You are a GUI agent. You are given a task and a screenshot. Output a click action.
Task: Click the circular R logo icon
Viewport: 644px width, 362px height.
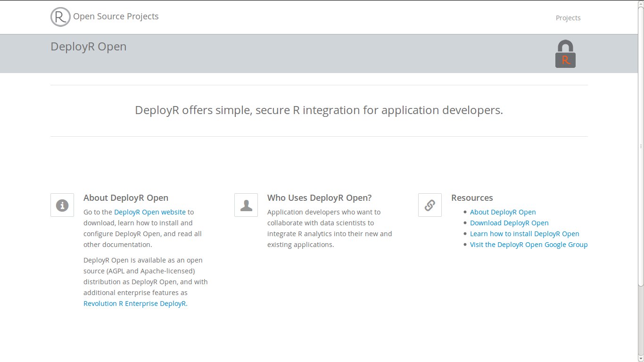[x=60, y=17]
